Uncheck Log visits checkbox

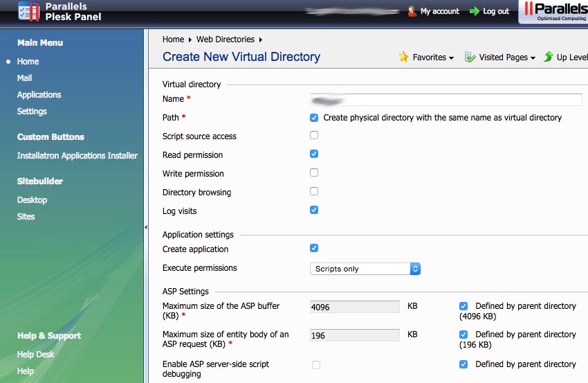314,210
